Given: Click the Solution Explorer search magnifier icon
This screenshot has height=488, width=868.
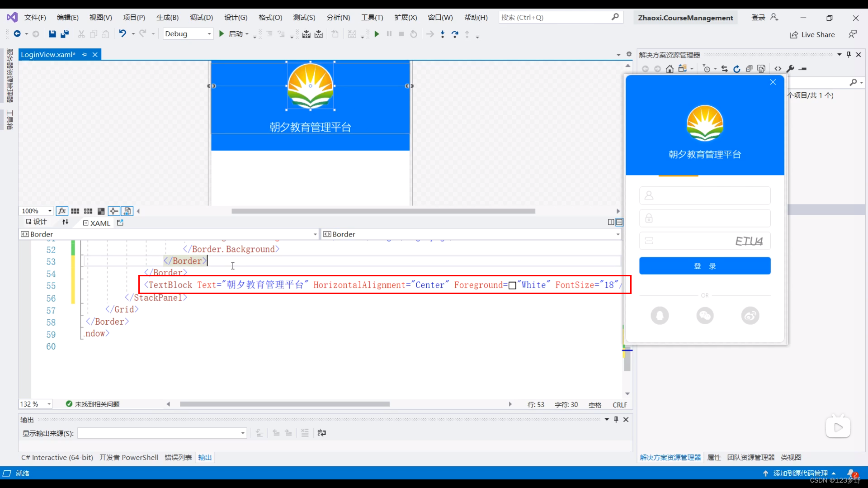Looking at the screenshot, I should tap(853, 82).
